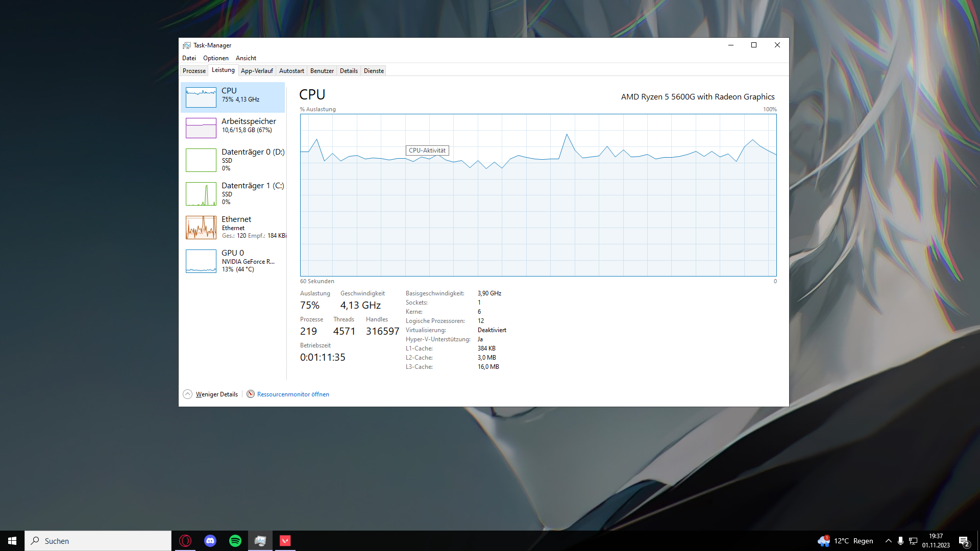
Task: Select Datenträger 0 (D:) disk entry
Action: (234, 159)
